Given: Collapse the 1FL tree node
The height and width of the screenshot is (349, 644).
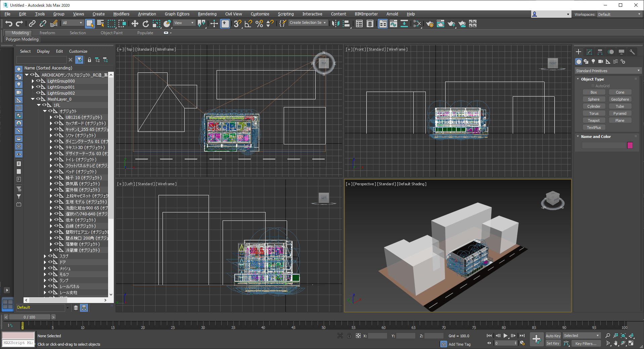Looking at the screenshot, I should (39, 105).
